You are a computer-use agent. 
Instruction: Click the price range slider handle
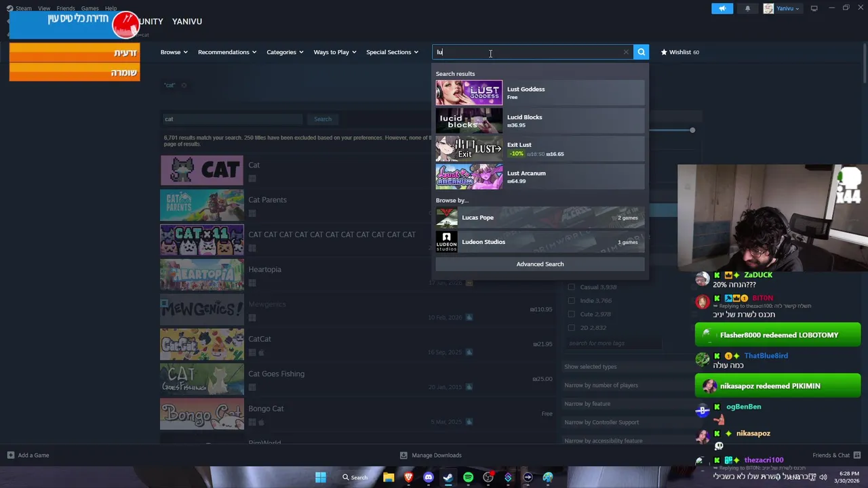tap(692, 129)
